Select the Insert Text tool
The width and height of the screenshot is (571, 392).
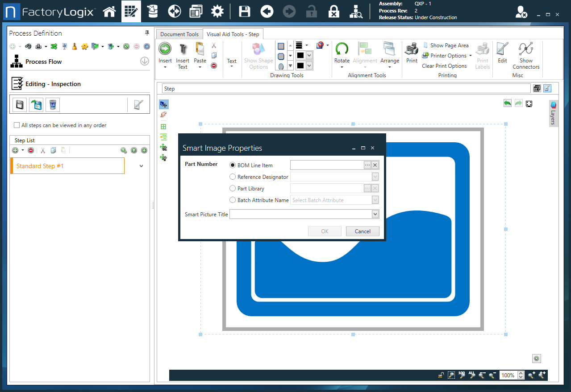pos(183,55)
